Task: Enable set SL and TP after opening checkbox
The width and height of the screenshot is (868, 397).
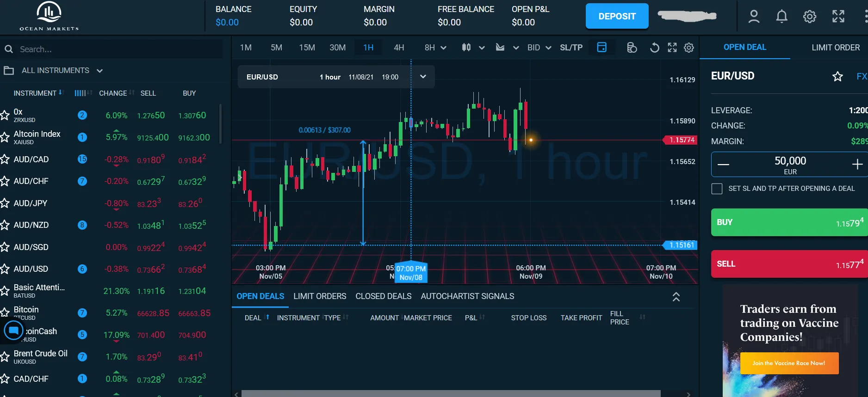Action: [x=717, y=189]
